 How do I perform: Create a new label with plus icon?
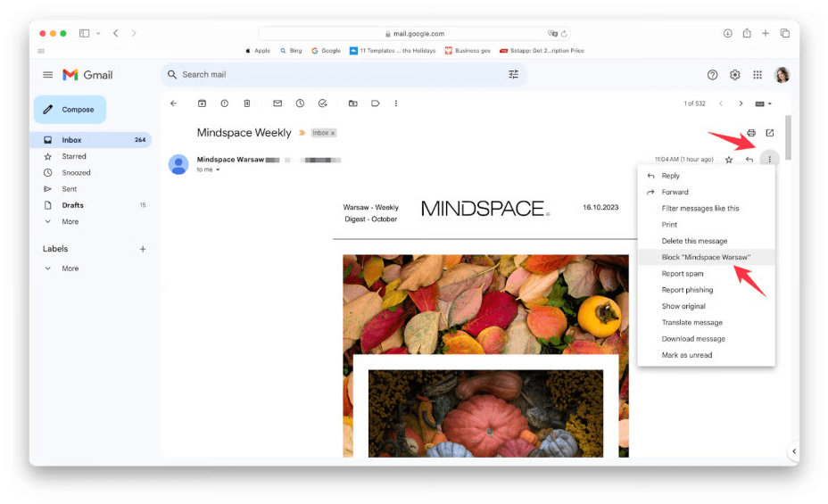point(143,249)
